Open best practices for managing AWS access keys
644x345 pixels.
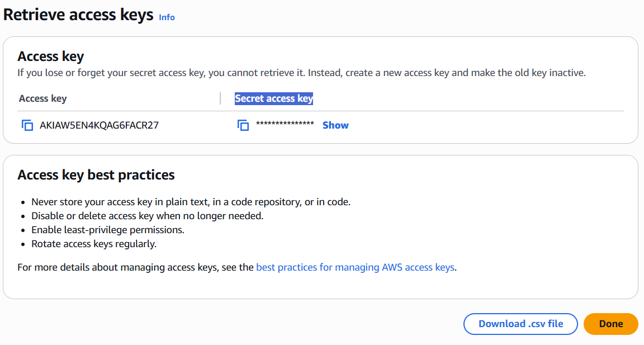click(x=355, y=267)
